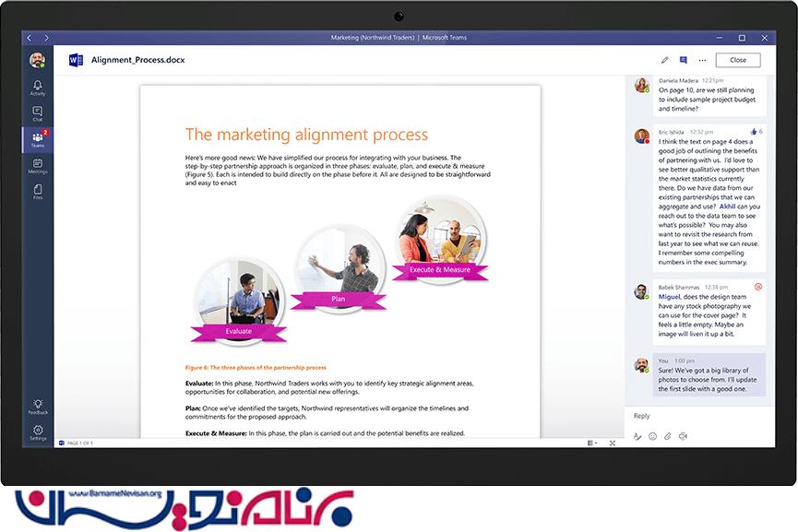Open Files section in sidebar

(x=38, y=192)
